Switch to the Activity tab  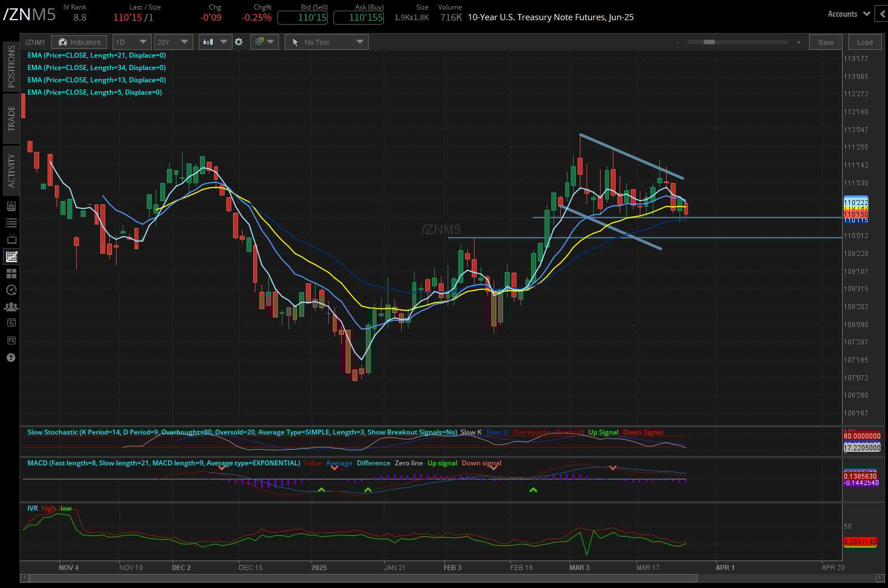11,171
